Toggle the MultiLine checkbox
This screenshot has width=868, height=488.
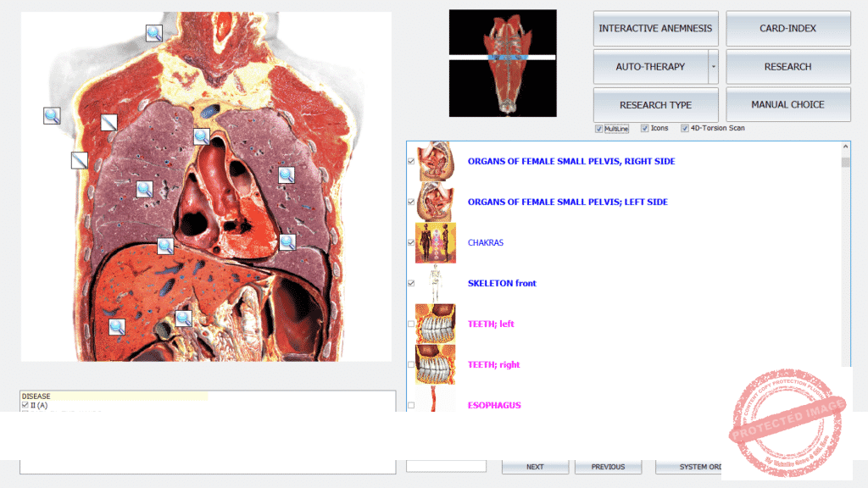[x=599, y=129]
